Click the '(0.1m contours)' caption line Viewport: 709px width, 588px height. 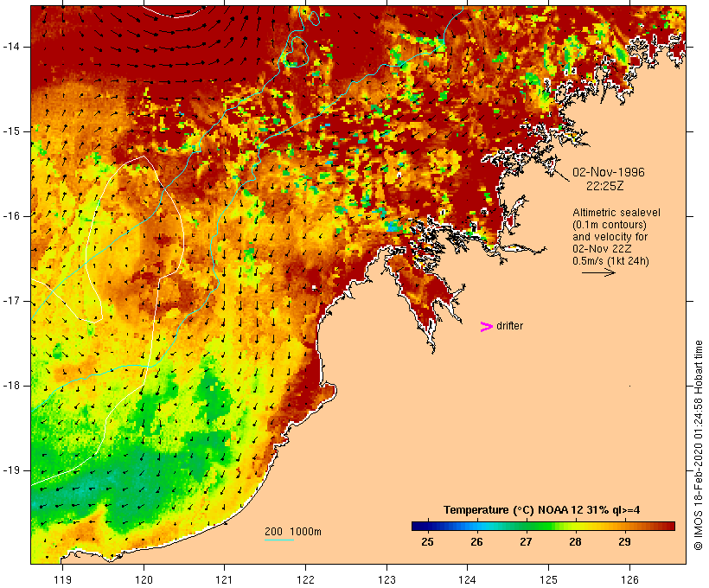click(610, 225)
